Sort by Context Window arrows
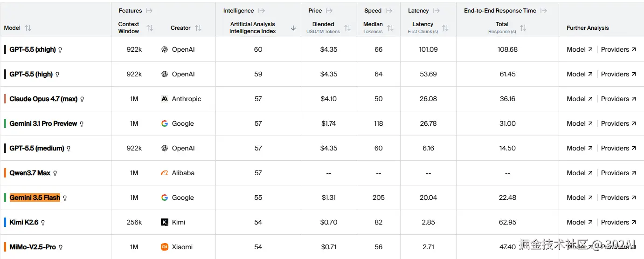Viewport: 644px width, 259px height. coord(150,28)
